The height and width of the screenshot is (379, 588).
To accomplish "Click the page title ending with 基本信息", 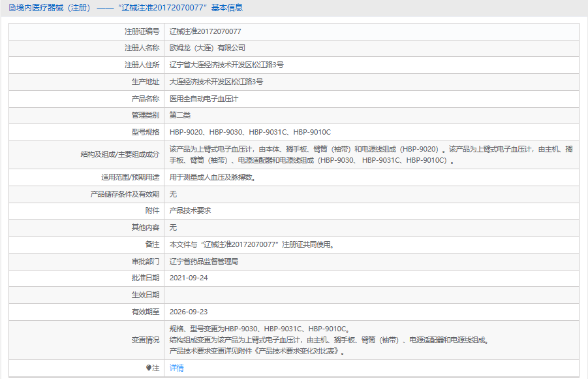I will coord(129,8).
